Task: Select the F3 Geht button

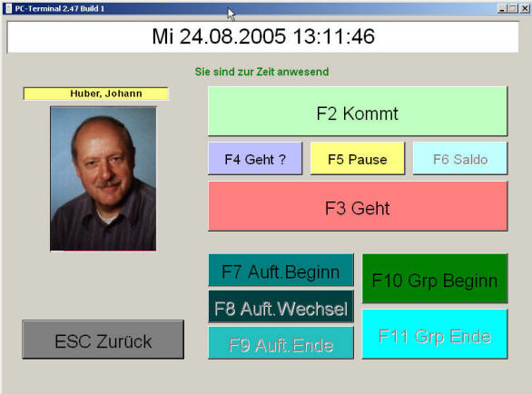Action: [358, 206]
